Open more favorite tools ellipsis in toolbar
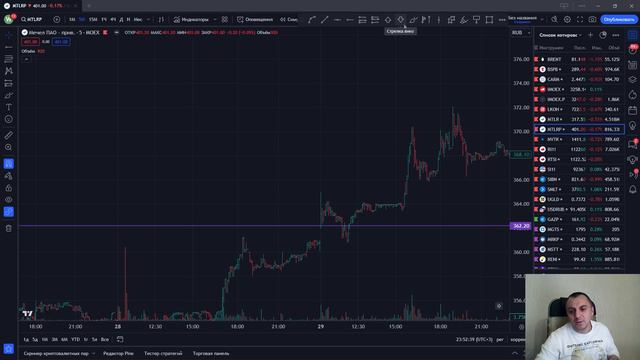 pos(502,20)
